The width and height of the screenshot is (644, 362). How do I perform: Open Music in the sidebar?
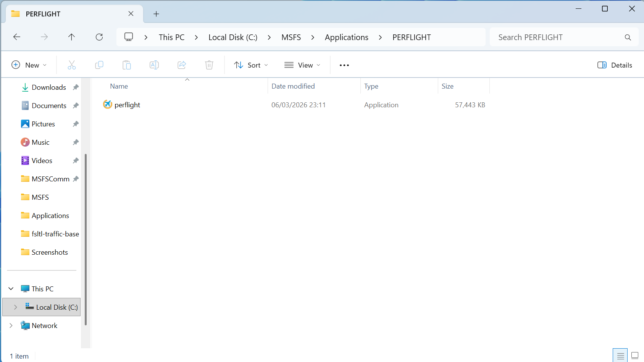tap(40, 142)
